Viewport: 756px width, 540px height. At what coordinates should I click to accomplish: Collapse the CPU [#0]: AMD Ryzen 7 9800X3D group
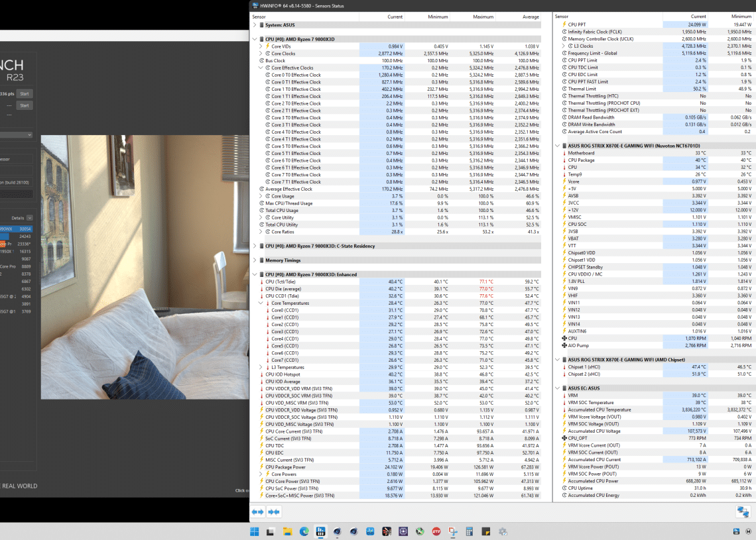[255, 39]
